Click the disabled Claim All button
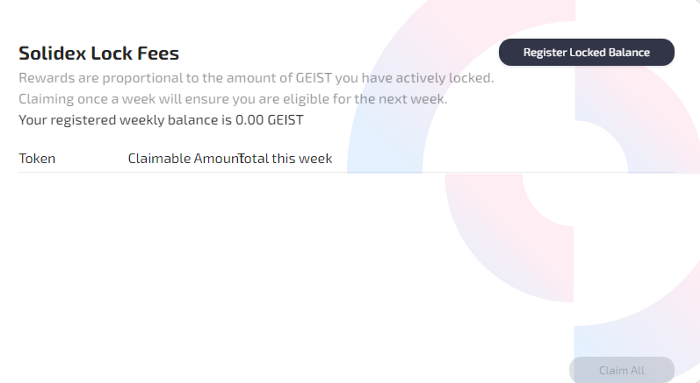Screen dimensions: 700x383 coord(621,370)
